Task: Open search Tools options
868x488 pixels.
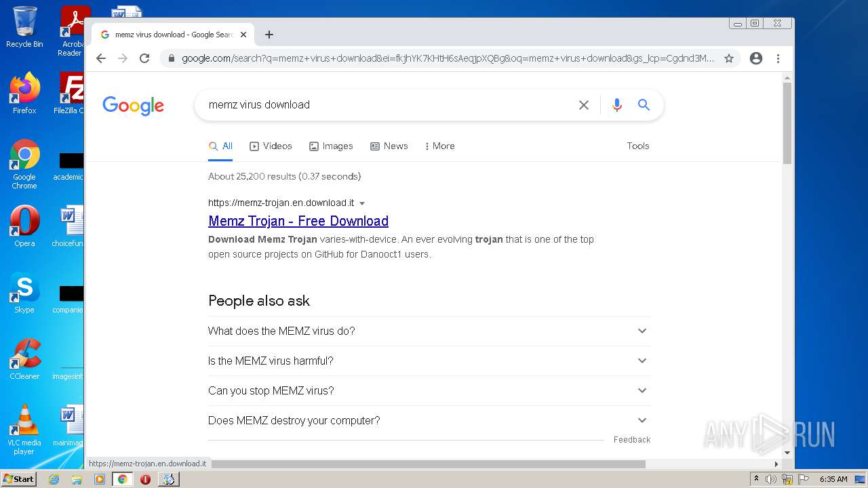Action: (x=638, y=146)
